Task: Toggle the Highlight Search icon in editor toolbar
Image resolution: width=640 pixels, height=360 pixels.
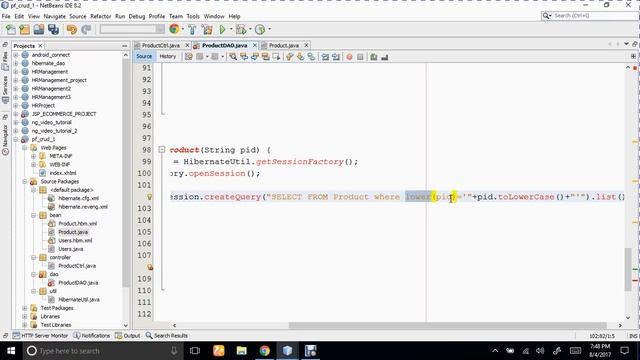Action: click(266, 57)
